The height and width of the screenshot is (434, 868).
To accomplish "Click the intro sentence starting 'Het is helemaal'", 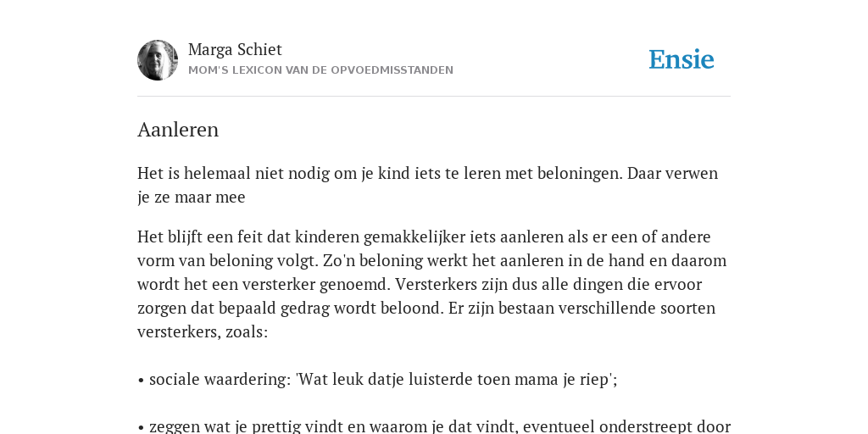I will (x=380, y=173).
